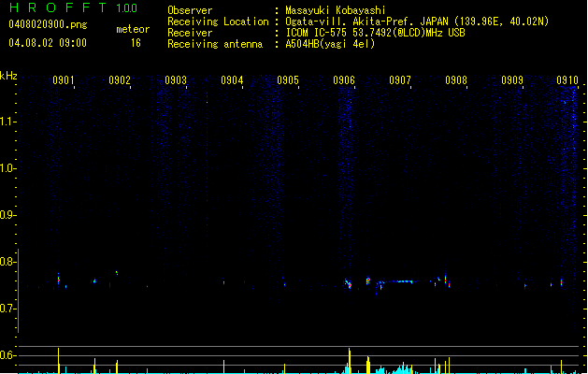Click the date stamp 04.08.02 09:00
The height and width of the screenshot is (374, 588).
pyautogui.click(x=48, y=43)
